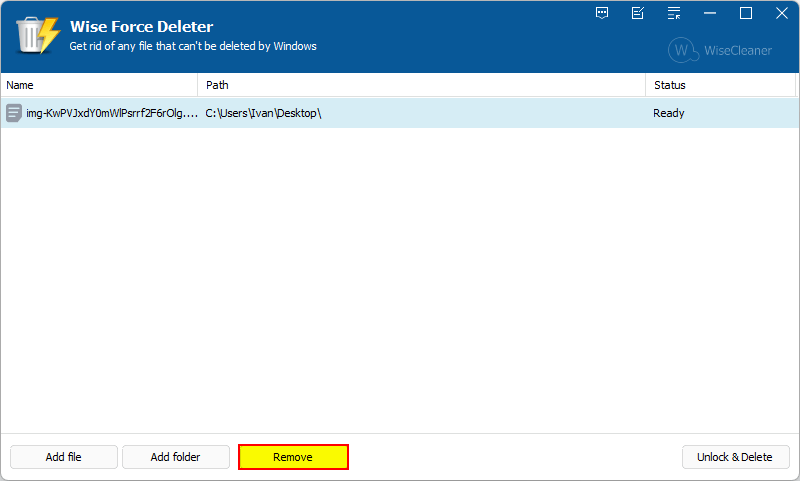Image resolution: width=800 pixels, height=481 pixels.
Task: Close the Wise Force Deleter window
Action: click(782, 13)
